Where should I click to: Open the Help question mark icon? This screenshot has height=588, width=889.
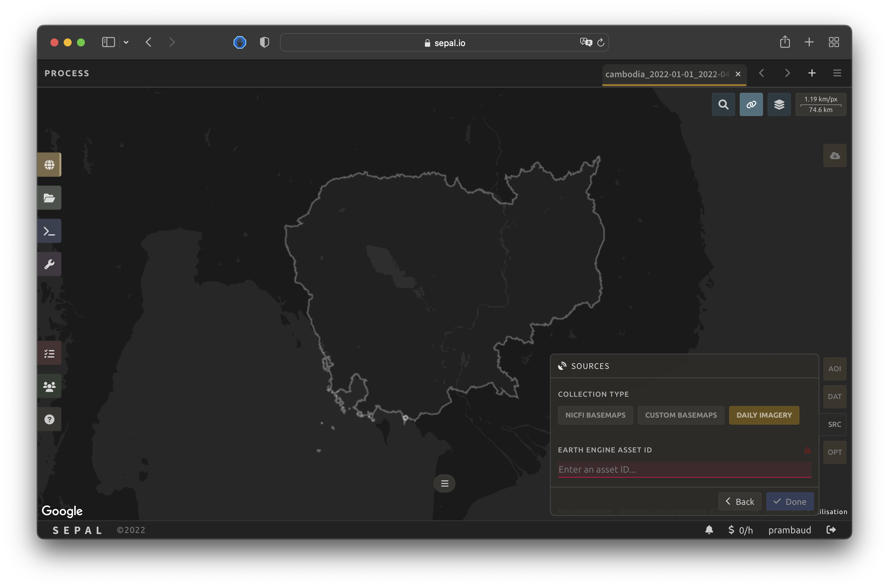pyautogui.click(x=49, y=419)
